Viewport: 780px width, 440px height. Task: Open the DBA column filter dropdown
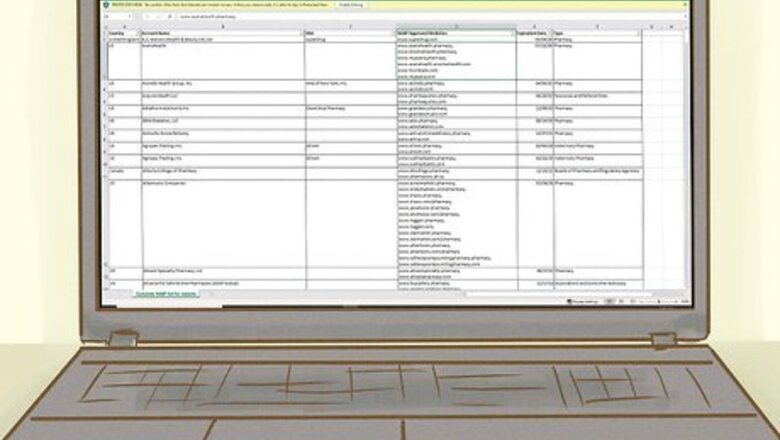pos(391,33)
